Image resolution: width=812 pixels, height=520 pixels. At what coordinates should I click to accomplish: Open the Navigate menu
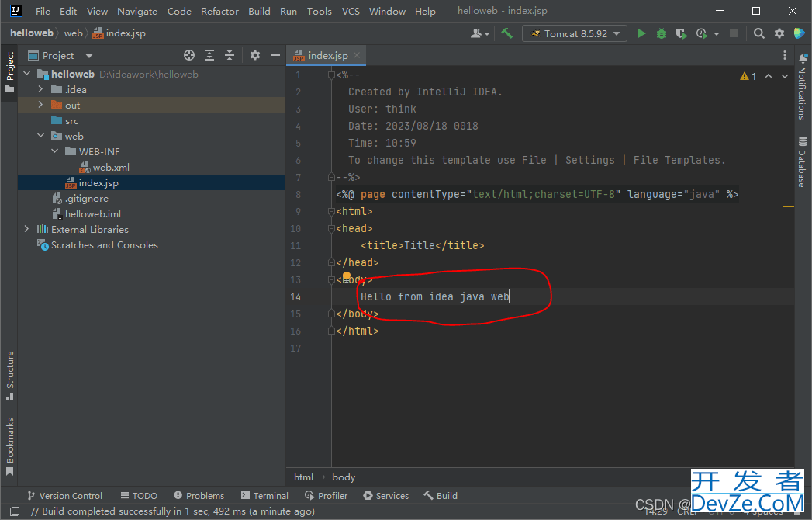coord(137,11)
